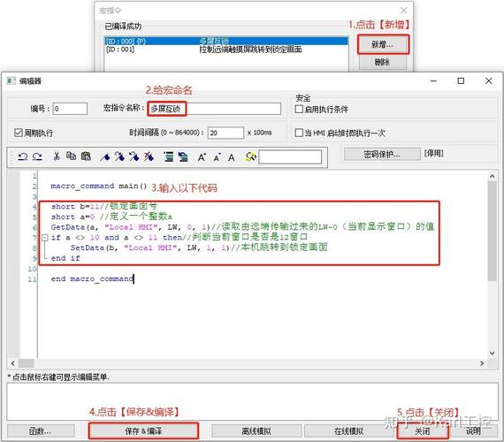Click the Copy icon in editor toolbar

(71, 156)
